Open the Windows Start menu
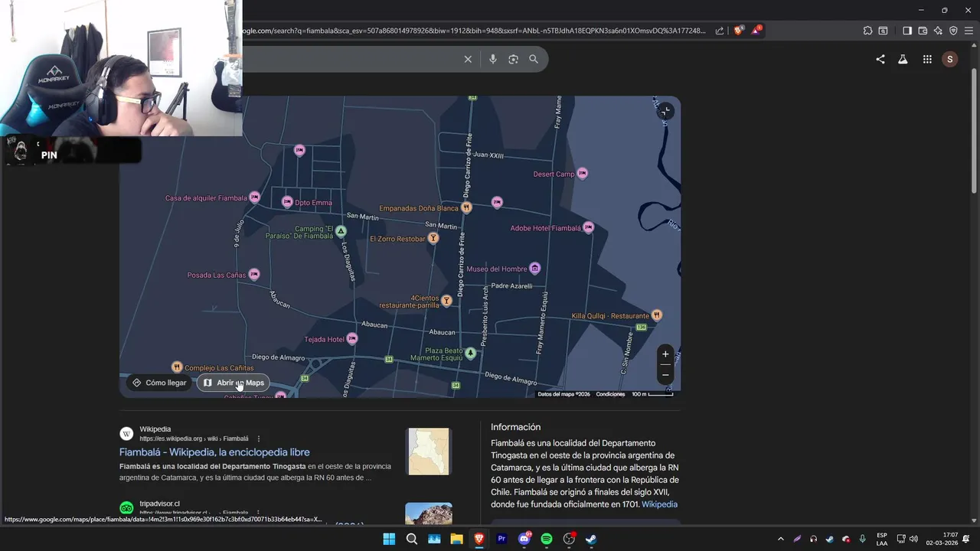 coord(389,539)
